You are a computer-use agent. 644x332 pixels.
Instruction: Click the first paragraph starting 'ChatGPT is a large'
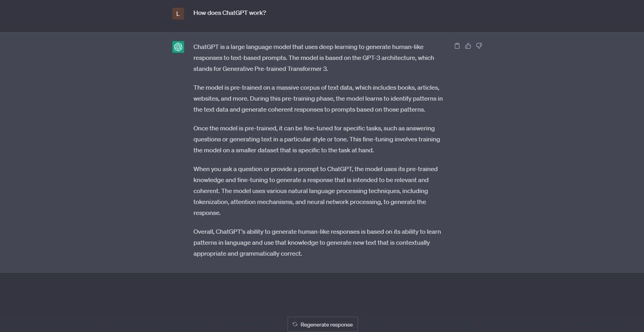314,58
